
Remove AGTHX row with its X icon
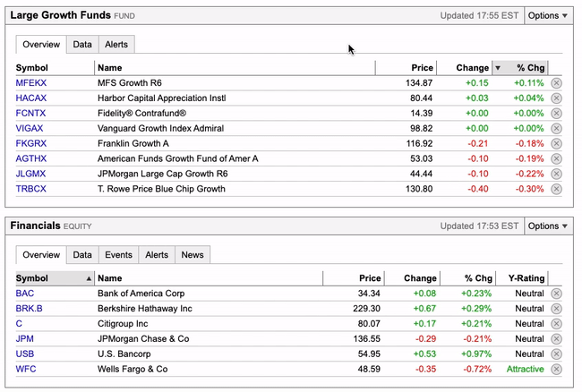[x=556, y=158]
